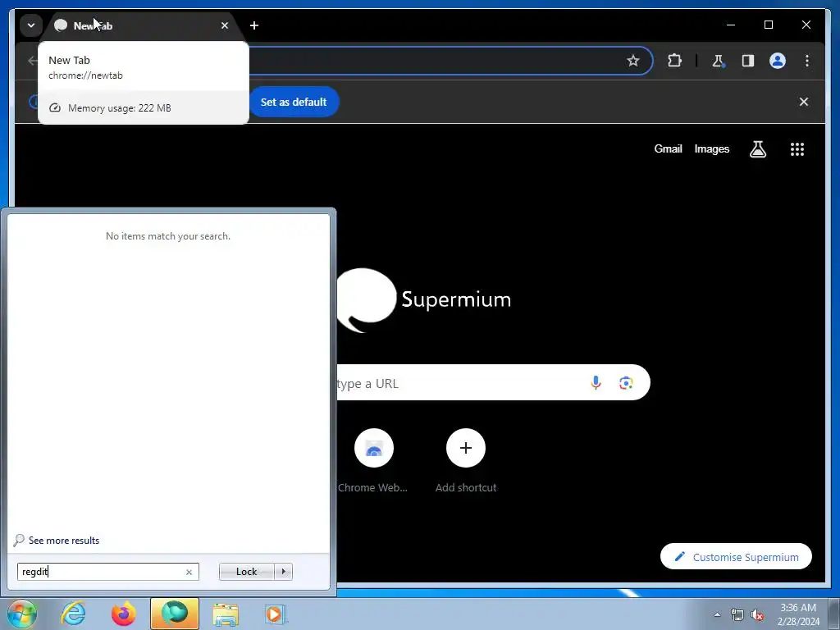This screenshot has width=840, height=630.
Task: Open the profile avatar menu
Action: (x=778, y=61)
